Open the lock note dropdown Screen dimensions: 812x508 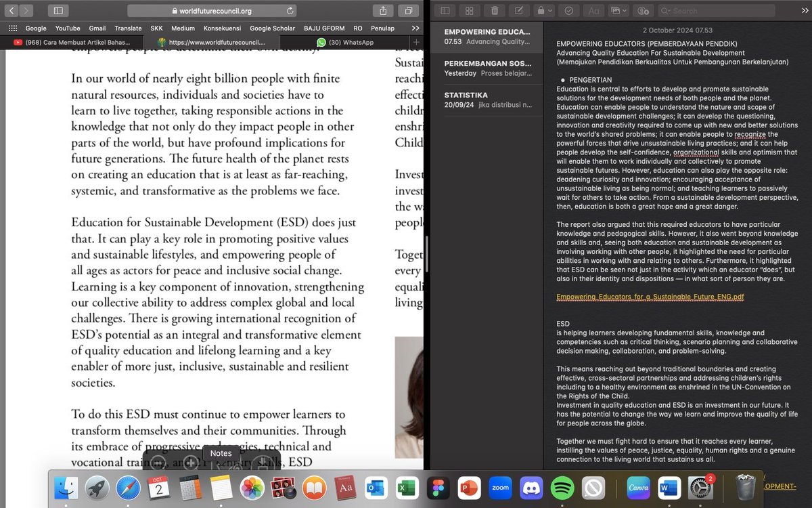[544, 11]
